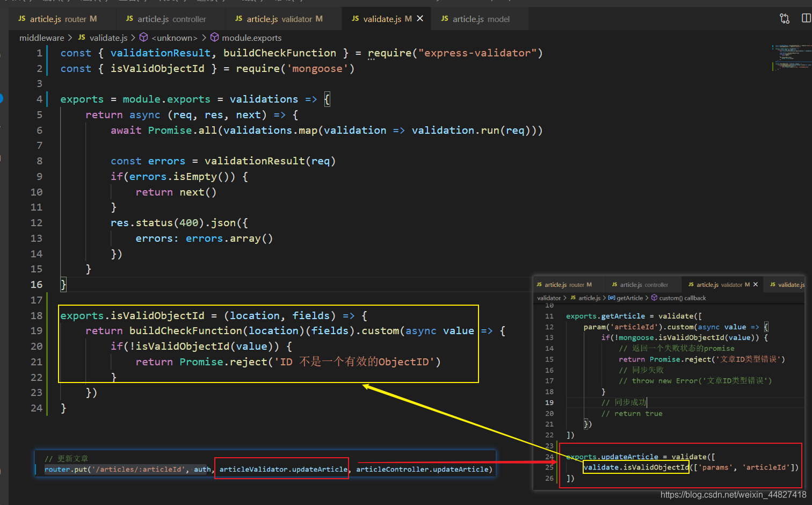The image size is (812, 505).
Task: Click middleware in the breadcrumb
Action: pyautogui.click(x=42, y=38)
